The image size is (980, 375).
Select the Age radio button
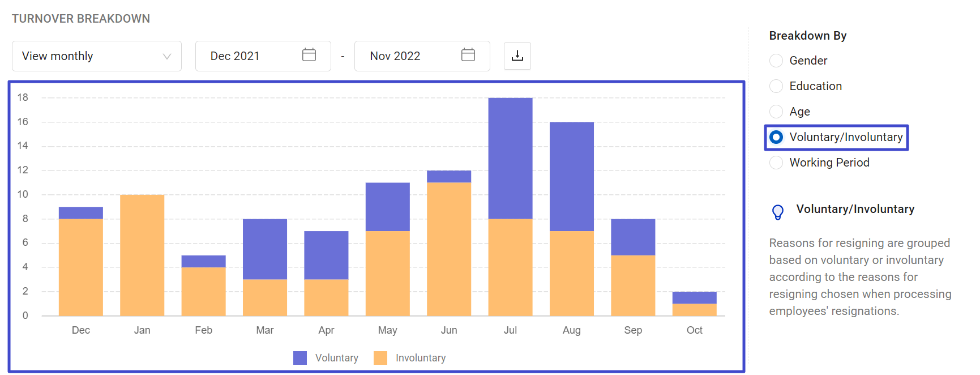(776, 112)
